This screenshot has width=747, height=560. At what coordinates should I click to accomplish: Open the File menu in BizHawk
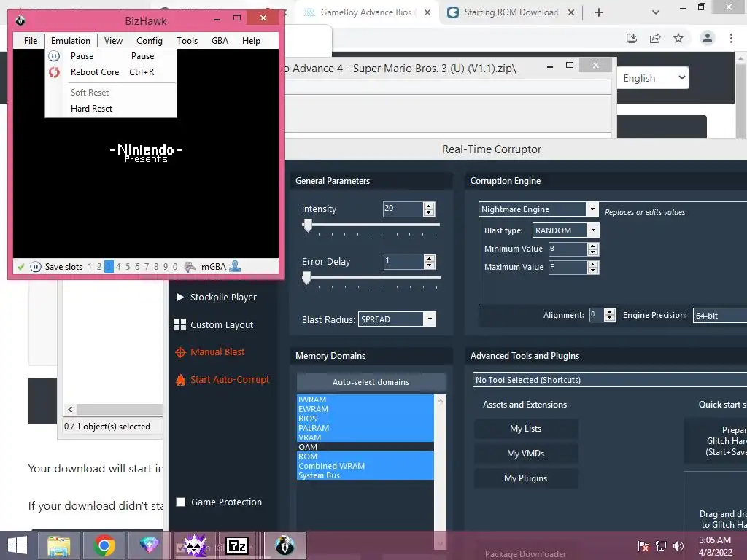click(31, 41)
